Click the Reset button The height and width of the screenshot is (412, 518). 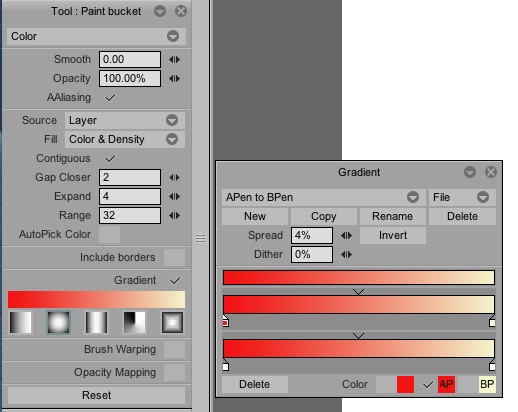96,395
